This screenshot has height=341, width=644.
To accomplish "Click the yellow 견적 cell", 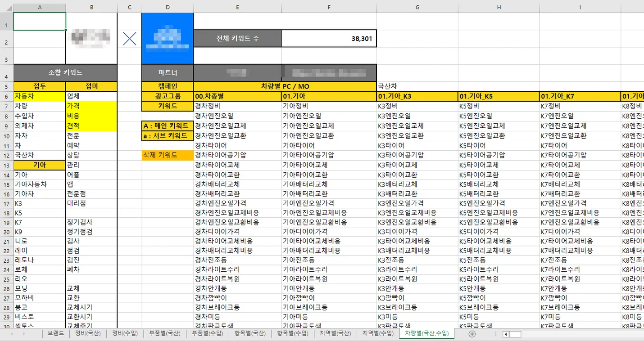I will click(x=91, y=126).
